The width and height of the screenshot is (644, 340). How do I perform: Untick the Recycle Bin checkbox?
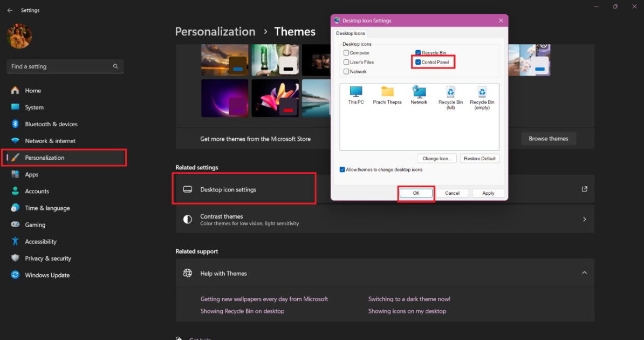[x=418, y=53]
